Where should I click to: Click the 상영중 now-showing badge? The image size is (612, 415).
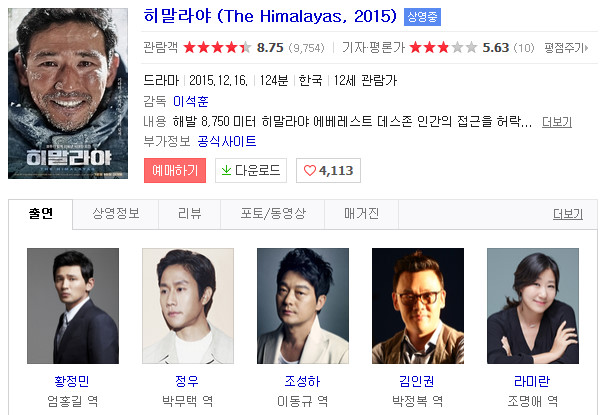[x=422, y=17]
